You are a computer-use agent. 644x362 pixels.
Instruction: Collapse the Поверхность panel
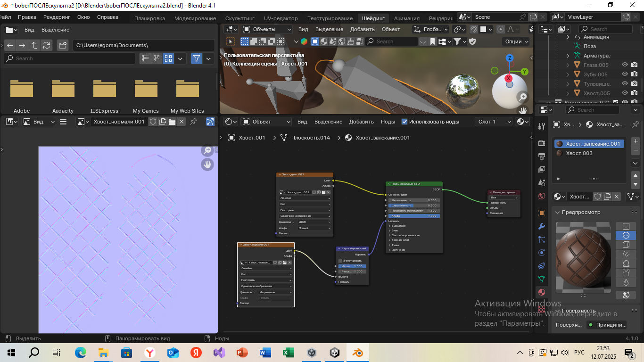coord(557,311)
